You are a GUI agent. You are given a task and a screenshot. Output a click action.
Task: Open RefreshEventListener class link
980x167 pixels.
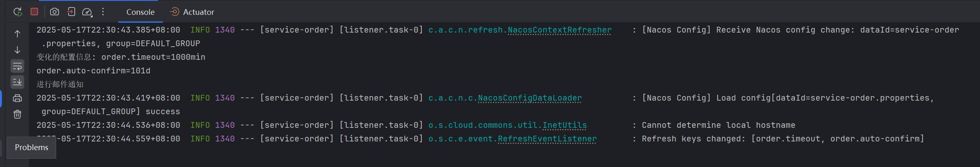[x=547, y=139]
